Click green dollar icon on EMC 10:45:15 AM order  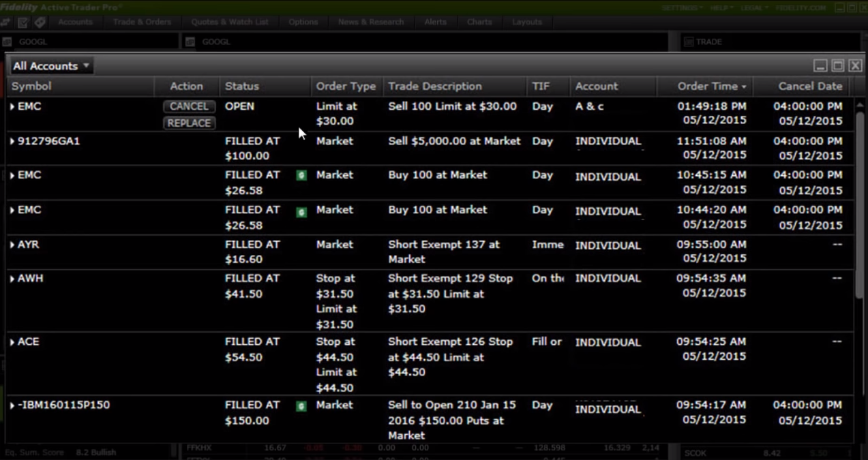coord(301,175)
